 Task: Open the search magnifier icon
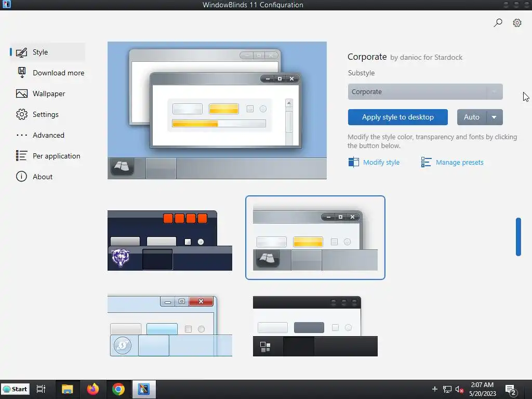point(498,23)
